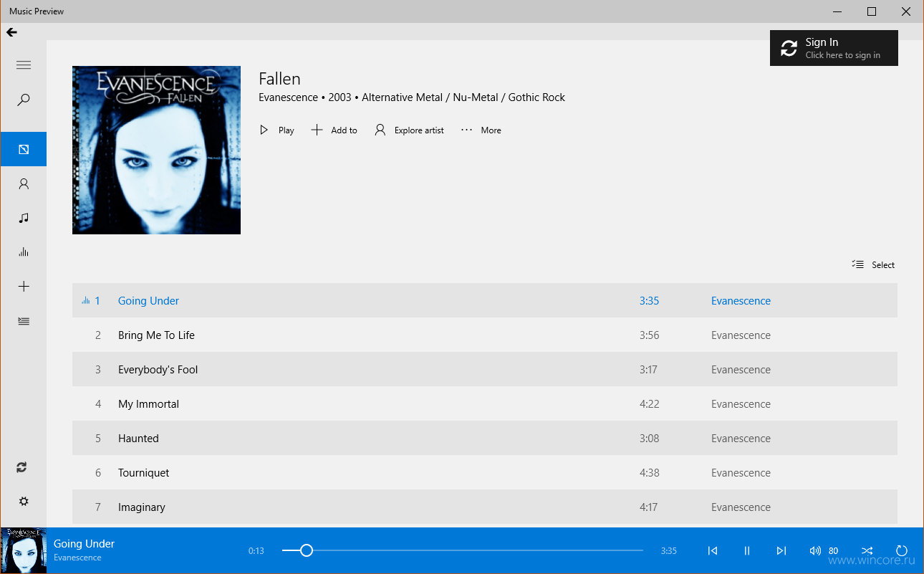Screen dimensions: 924x574
Task: Open the More options menu
Action: point(481,130)
